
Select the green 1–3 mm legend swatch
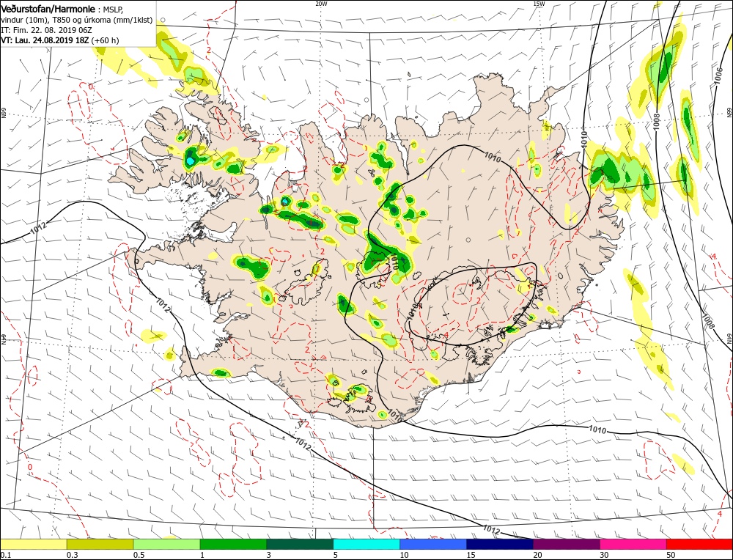coord(233,544)
